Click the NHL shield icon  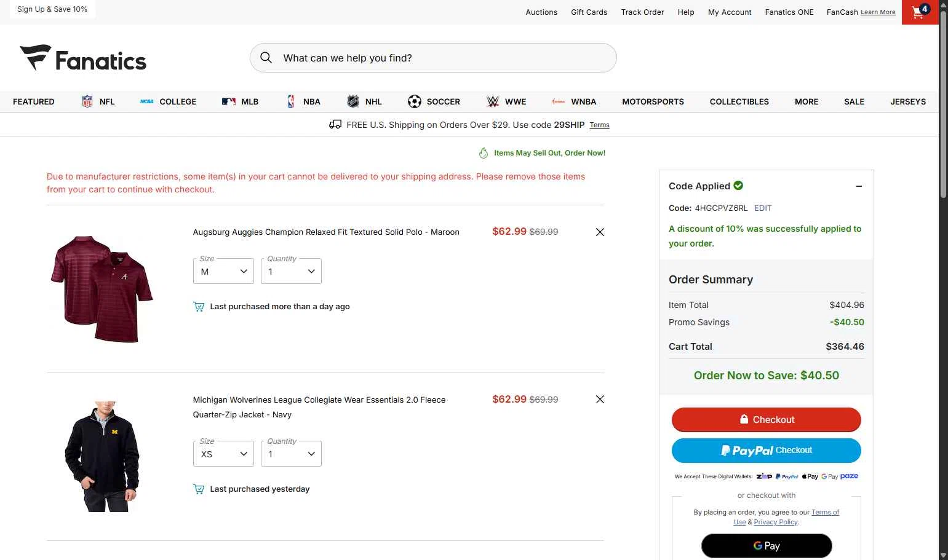pyautogui.click(x=353, y=101)
